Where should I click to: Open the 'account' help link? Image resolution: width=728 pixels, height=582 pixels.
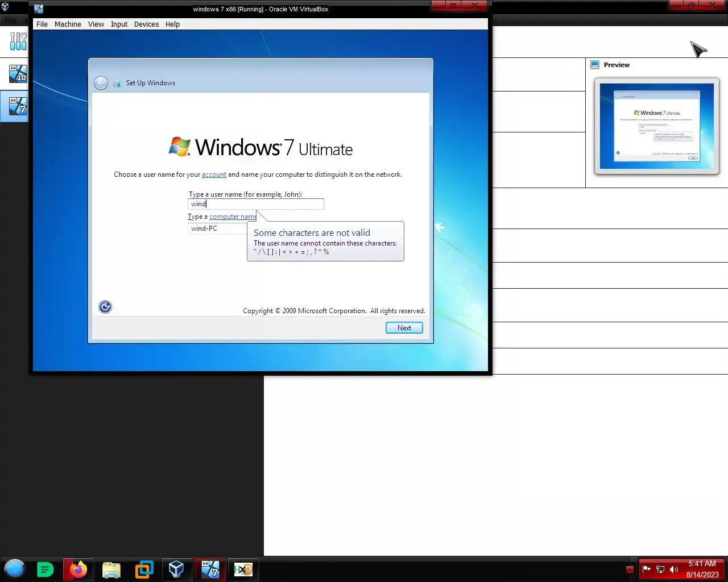(x=214, y=174)
